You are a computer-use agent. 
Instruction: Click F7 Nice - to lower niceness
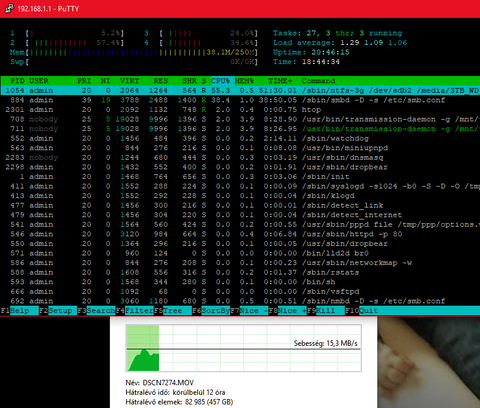[250, 311]
